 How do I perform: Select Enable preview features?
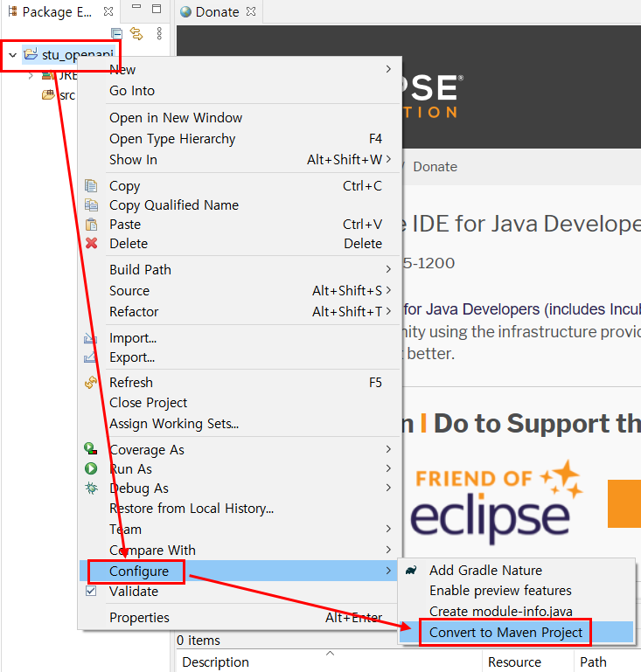pos(500,591)
